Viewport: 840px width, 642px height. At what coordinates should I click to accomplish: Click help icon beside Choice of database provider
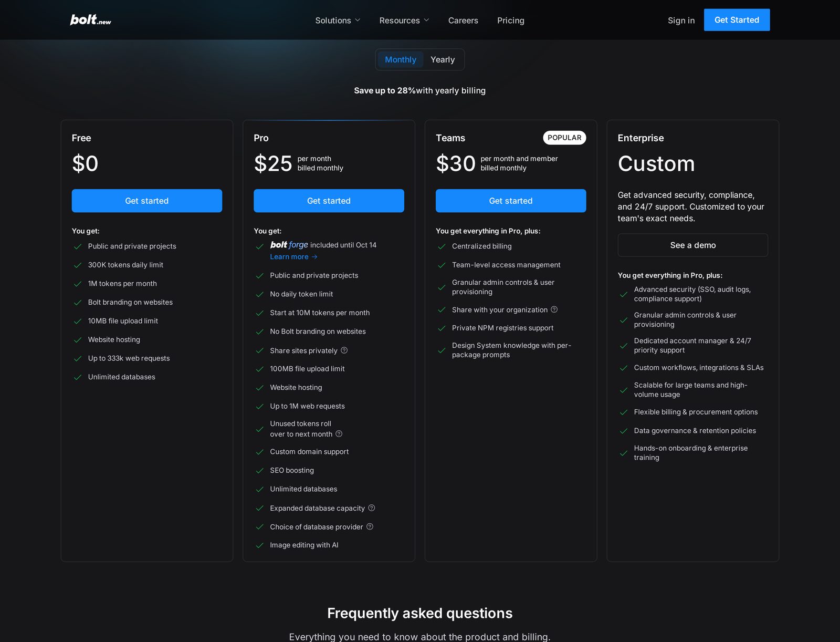point(370,526)
